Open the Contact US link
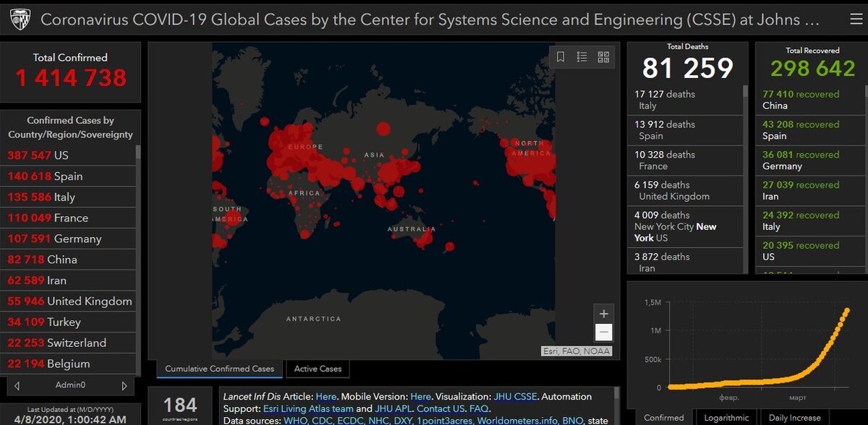Screen dimensions: 868x425 pos(441,408)
